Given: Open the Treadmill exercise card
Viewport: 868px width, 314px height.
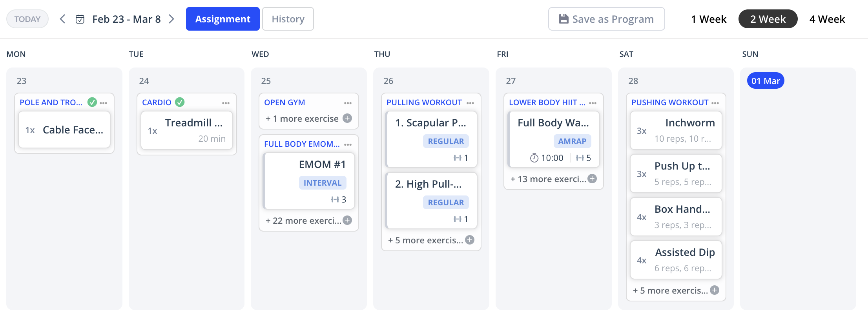Looking at the screenshot, I should [187, 130].
